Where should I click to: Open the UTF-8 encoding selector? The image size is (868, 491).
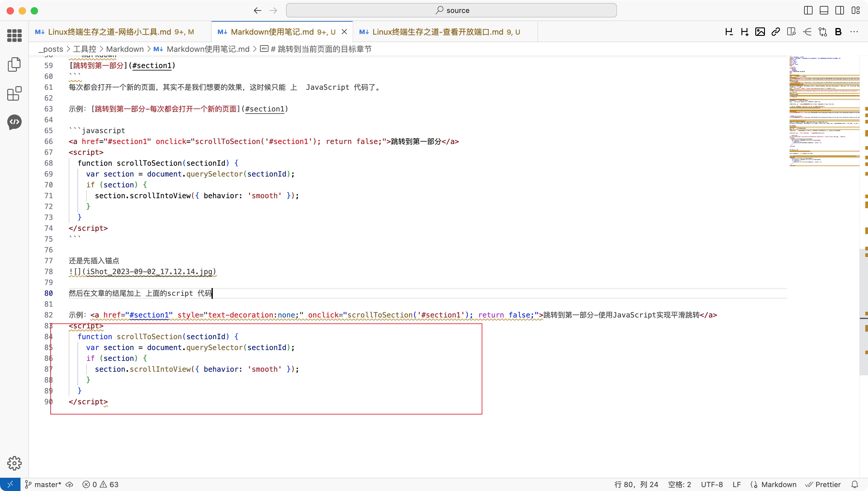[x=712, y=485]
